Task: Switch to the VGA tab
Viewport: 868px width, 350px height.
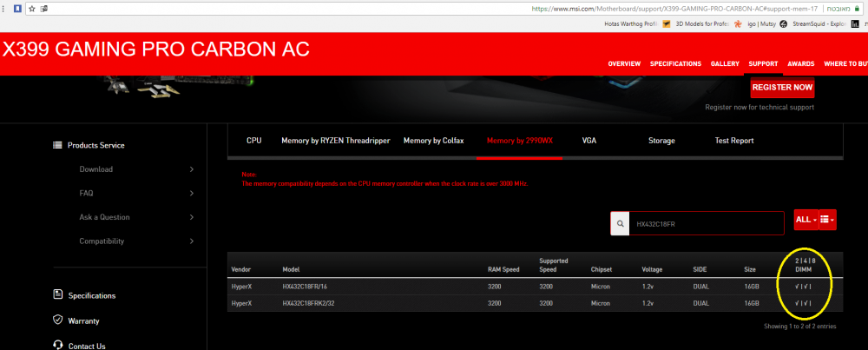Action: click(589, 141)
